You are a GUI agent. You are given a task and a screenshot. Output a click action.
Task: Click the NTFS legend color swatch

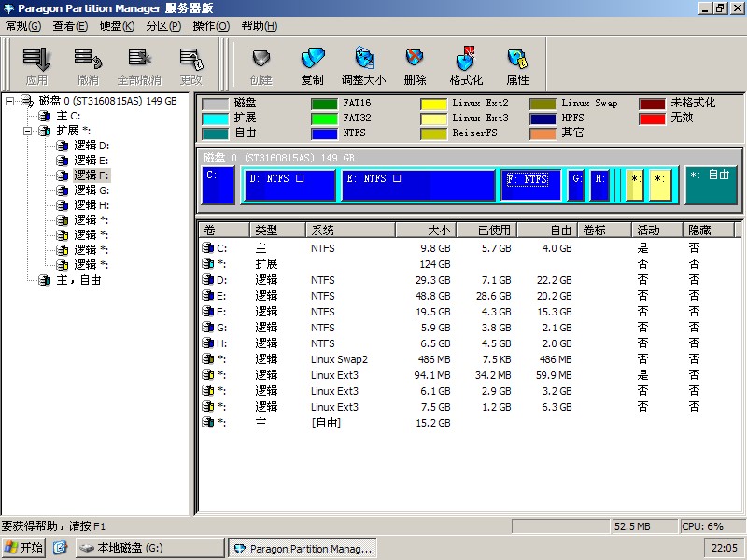[324, 133]
